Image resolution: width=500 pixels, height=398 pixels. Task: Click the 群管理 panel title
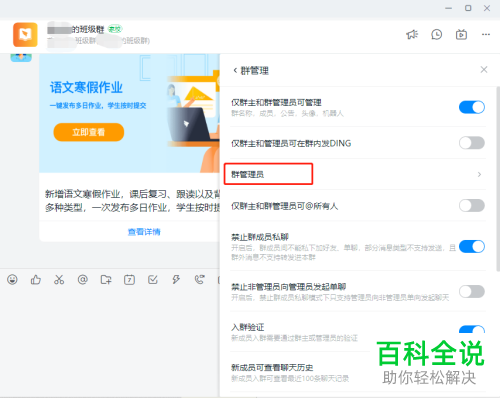point(255,71)
